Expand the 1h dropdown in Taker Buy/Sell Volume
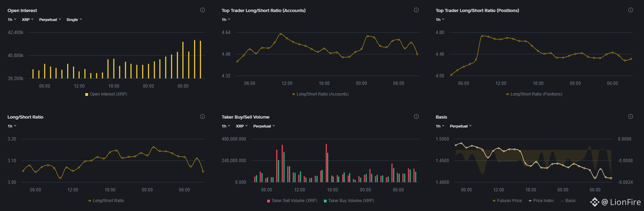This screenshot has height=211, width=644. [x=226, y=126]
